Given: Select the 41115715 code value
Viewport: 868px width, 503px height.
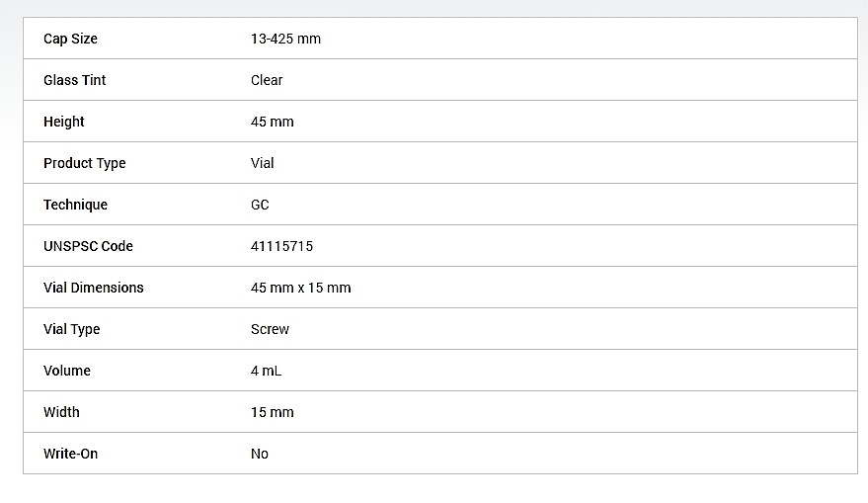Looking at the screenshot, I should coord(281,246).
